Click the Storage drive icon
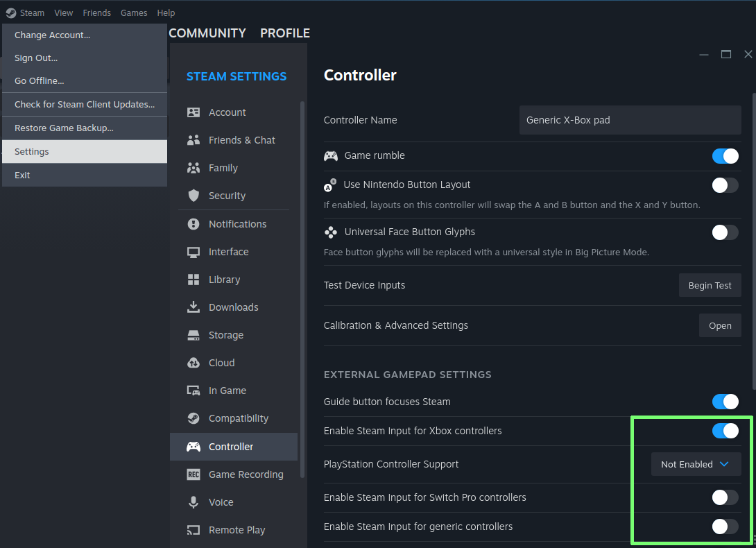The width and height of the screenshot is (756, 548). coord(194,335)
